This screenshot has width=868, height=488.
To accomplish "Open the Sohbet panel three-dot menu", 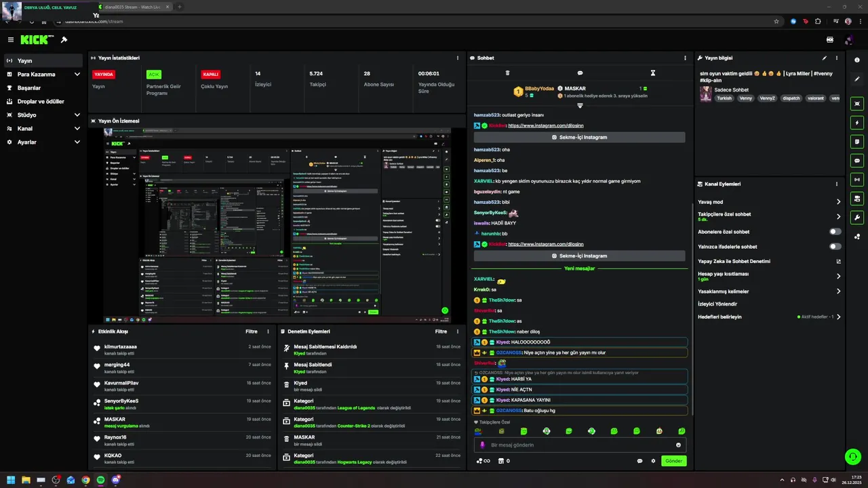I will coord(685,58).
